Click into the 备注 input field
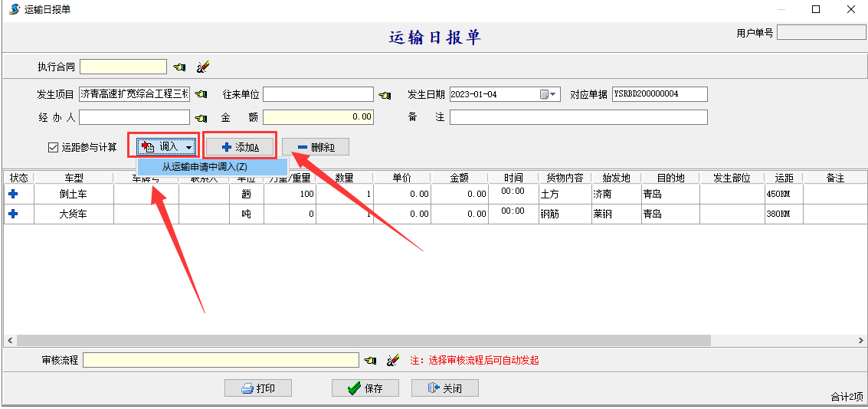This screenshot has height=409, width=868. pyautogui.click(x=578, y=118)
